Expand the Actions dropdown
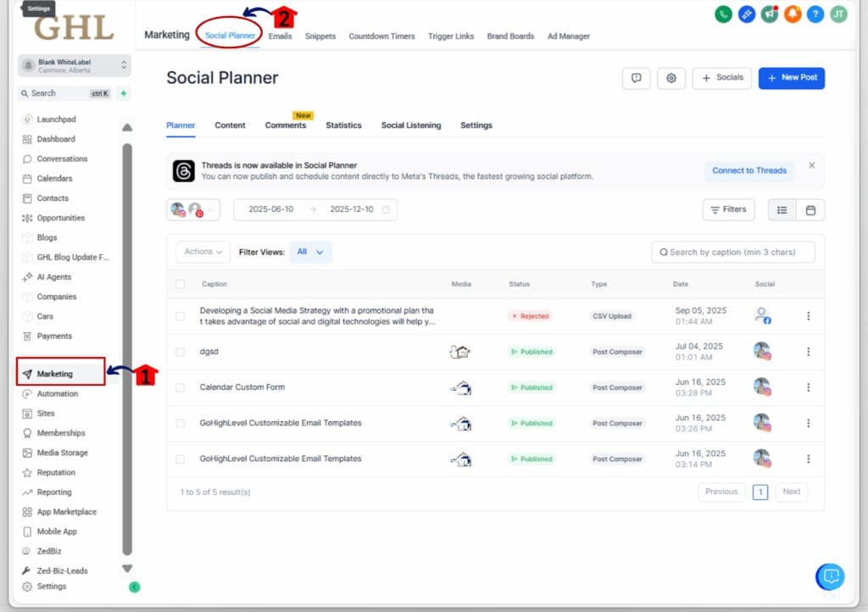Viewport: 868px width, 612px height. coord(203,252)
